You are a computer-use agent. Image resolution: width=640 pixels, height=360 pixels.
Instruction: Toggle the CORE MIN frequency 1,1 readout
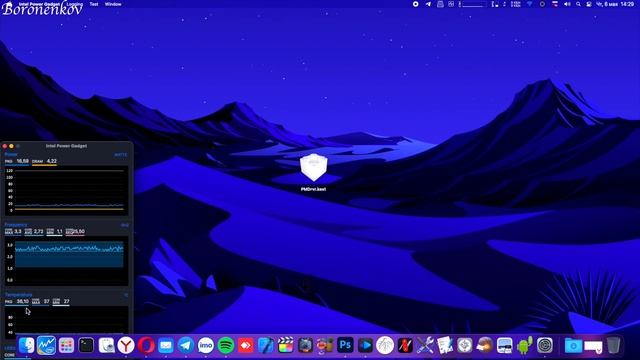[55, 232]
